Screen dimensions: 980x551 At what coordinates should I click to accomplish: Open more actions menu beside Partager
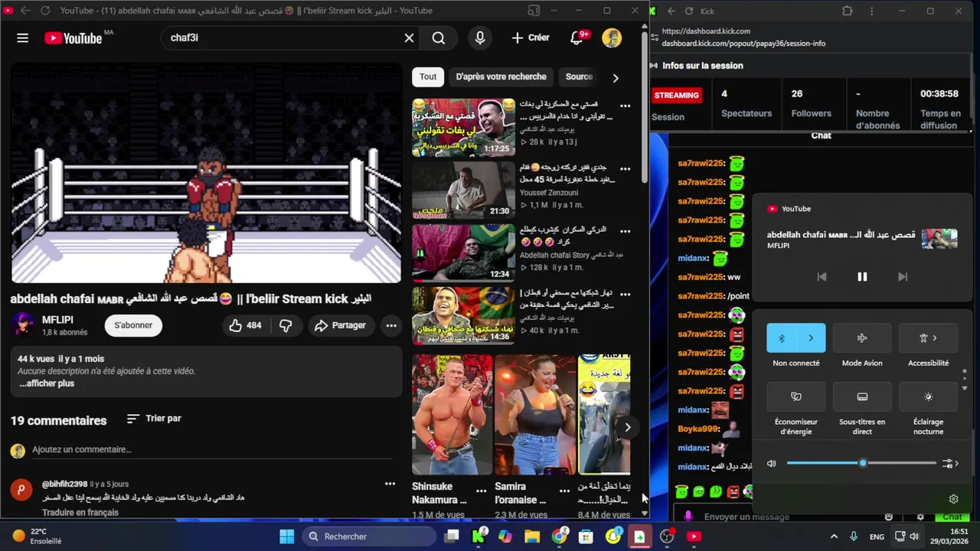point(391,325)
